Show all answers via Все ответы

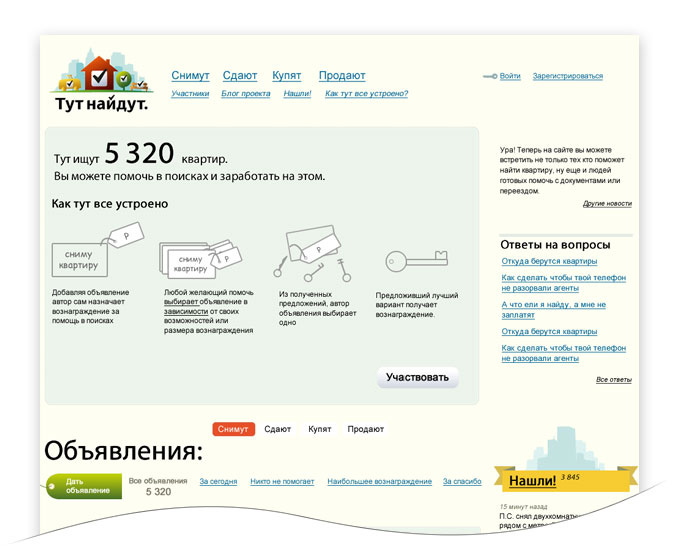(613, 379)
